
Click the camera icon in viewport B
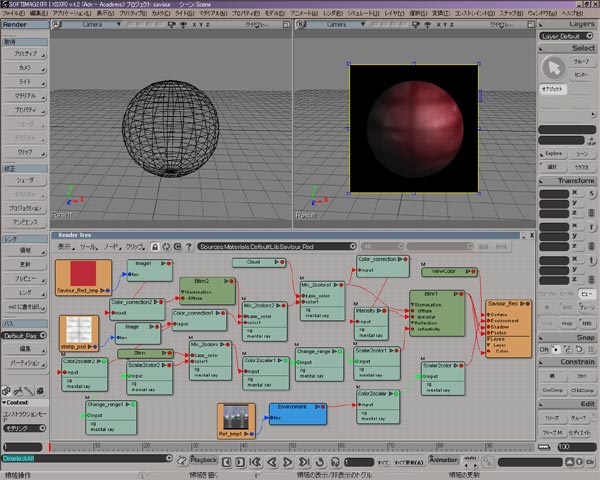click(416, 24)
